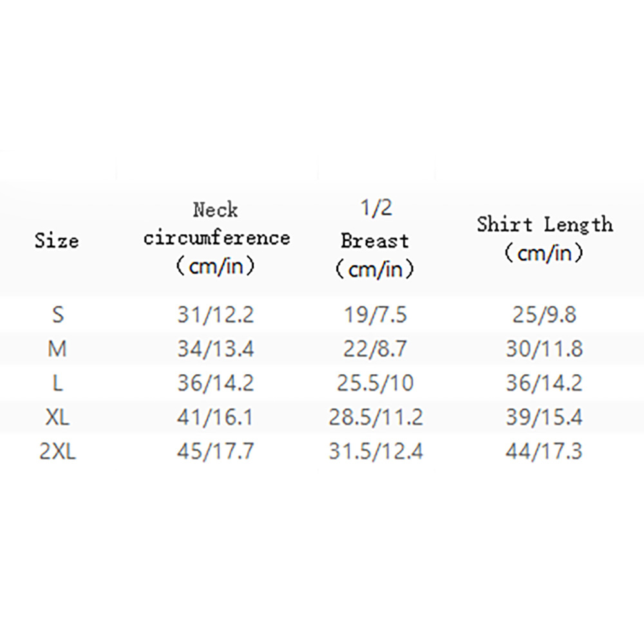Image resolution: width=644 pixels, height=644 pixels.
Task: Select the XL size row label
Action: tap(57, 417)
